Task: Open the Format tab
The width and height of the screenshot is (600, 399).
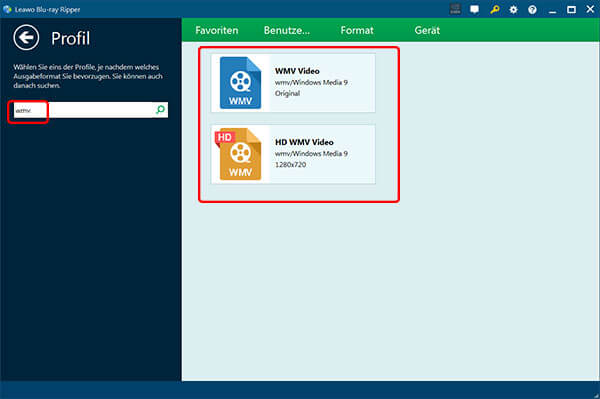Action: pyautogui.click(x=357, y=30)
